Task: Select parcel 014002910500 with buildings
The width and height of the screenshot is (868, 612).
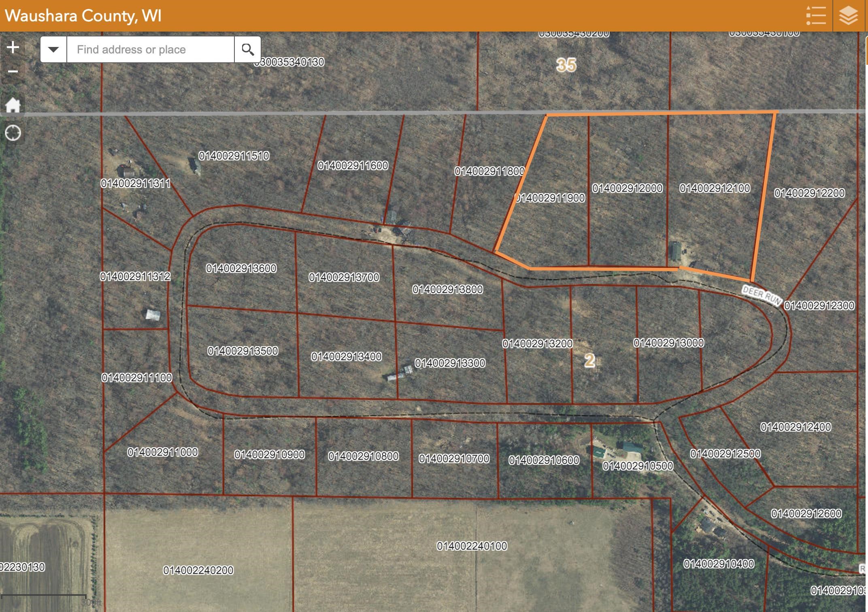Action: tap(638, 466)
